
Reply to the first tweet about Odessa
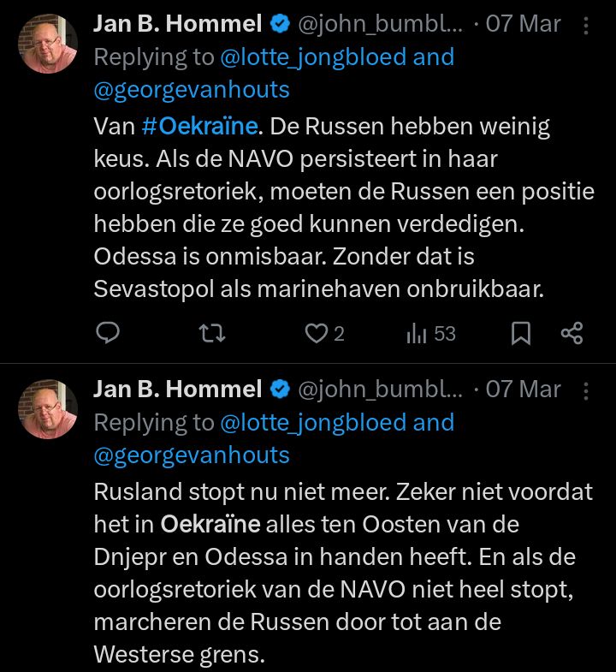coord(108,333)
